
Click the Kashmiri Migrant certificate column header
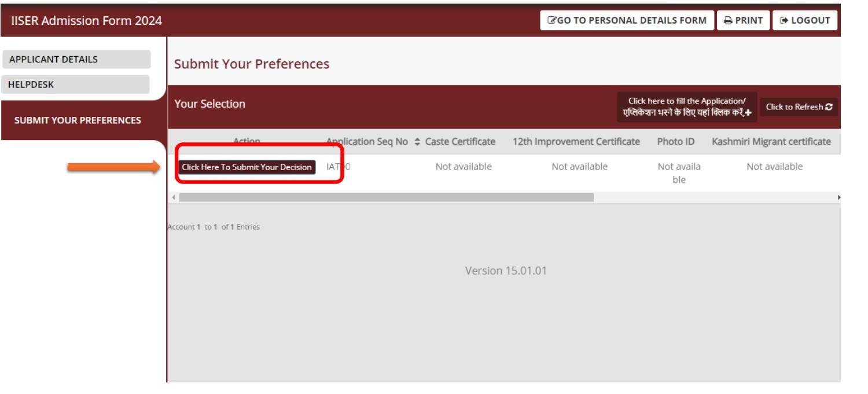[x=771, y=142]
